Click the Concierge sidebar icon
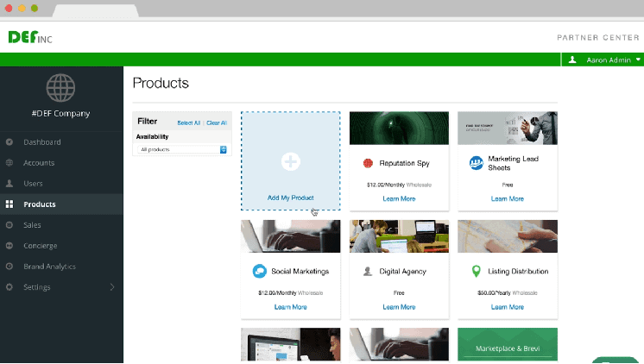Viewport: 644px width, 364px height. (x=9, y=246)
